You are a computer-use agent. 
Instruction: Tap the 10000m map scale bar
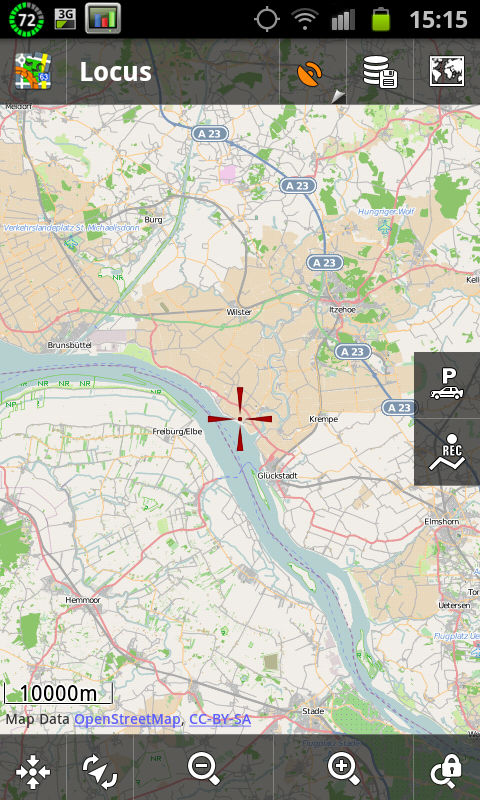[x=58, y=693]
